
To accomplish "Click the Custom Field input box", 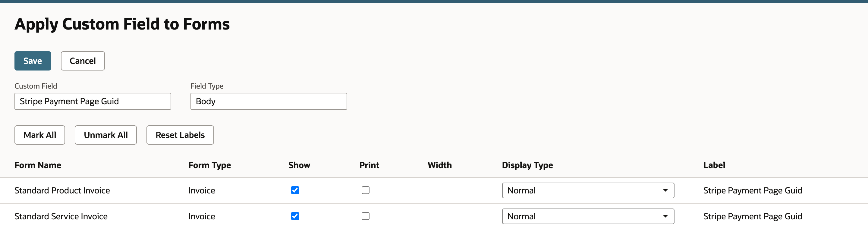I will 93,101.
